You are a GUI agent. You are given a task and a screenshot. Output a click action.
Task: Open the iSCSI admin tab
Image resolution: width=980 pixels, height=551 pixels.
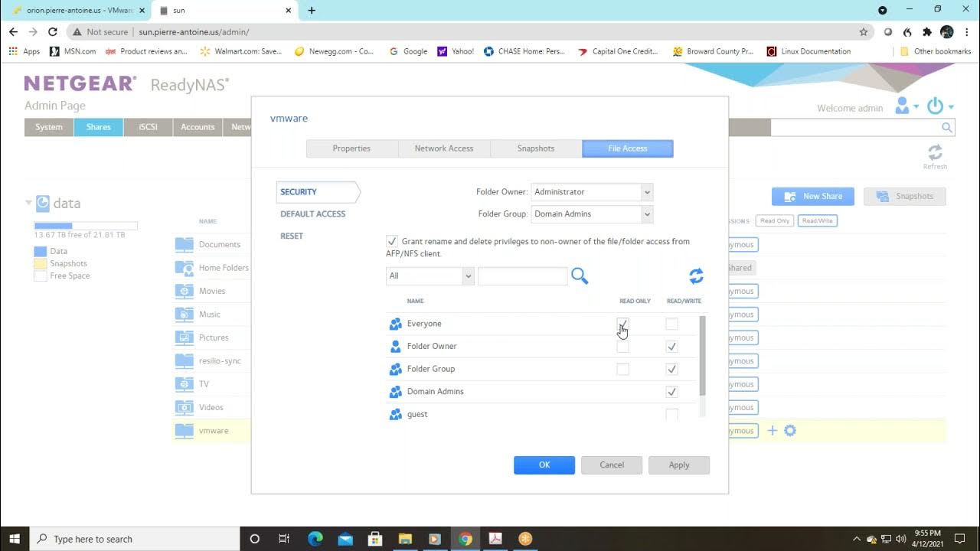(x=149, y=127)
